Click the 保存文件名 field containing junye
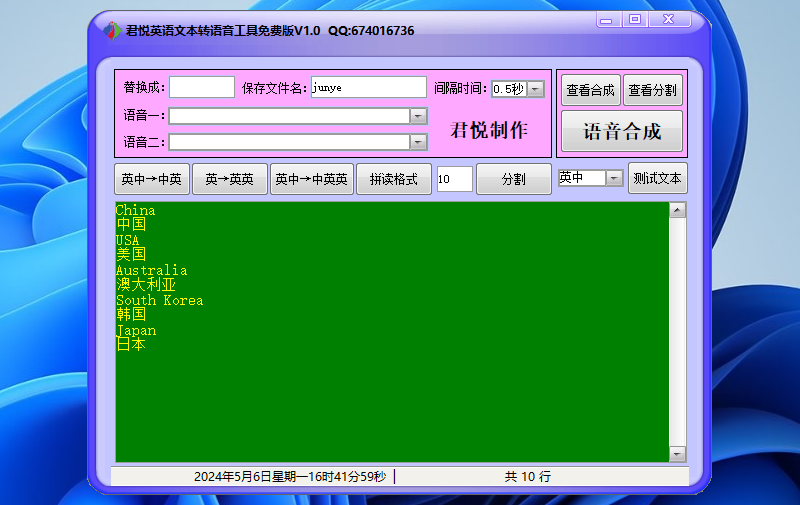 coord(369,87)
